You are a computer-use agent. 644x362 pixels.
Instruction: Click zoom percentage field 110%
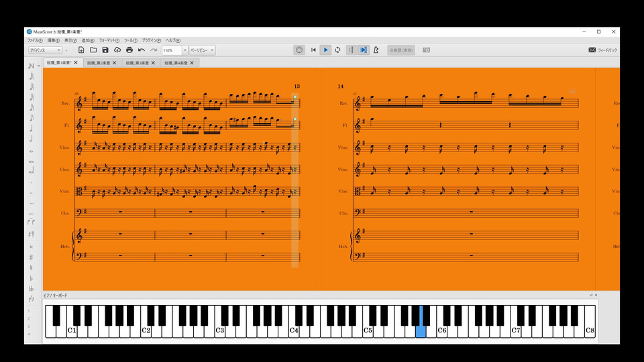(172, 50)
